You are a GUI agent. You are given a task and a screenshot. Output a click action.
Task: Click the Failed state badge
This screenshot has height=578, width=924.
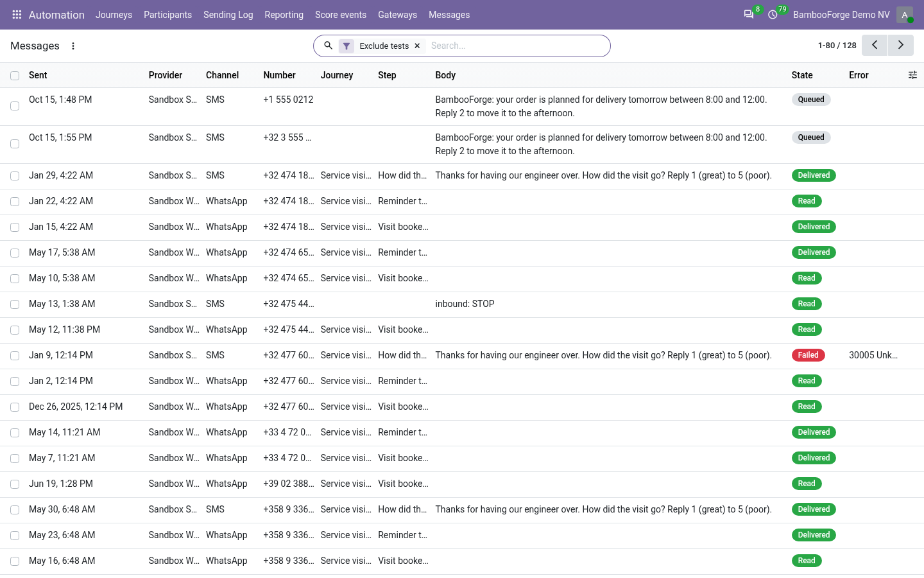point(808,355)
